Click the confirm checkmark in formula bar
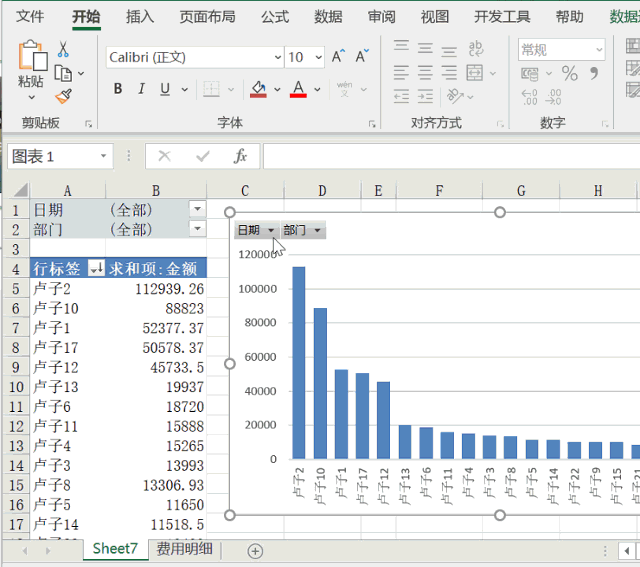This screenshot has width=640, height=567. point(202,156)
